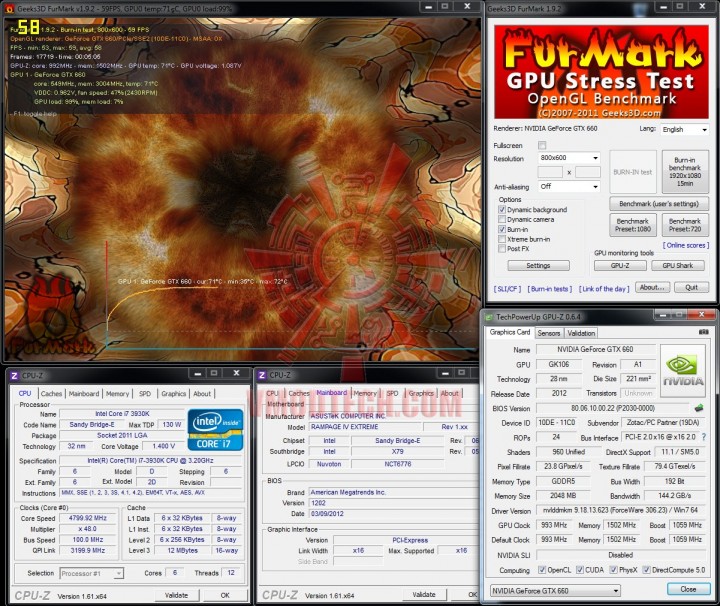Launch GPU-Z monitoring tool button
Viewport: 720px width, 606px height.
tap(620, 265)
